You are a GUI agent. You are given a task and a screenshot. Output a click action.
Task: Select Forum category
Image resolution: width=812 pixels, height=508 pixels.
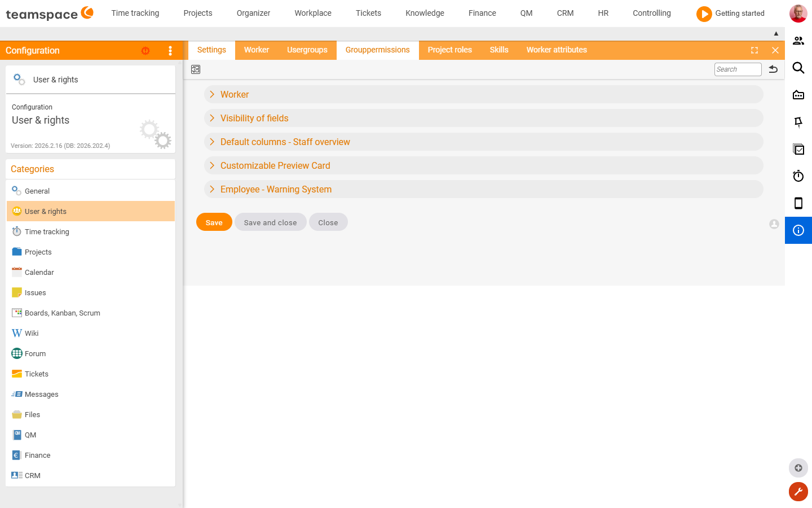pos(91,353)
